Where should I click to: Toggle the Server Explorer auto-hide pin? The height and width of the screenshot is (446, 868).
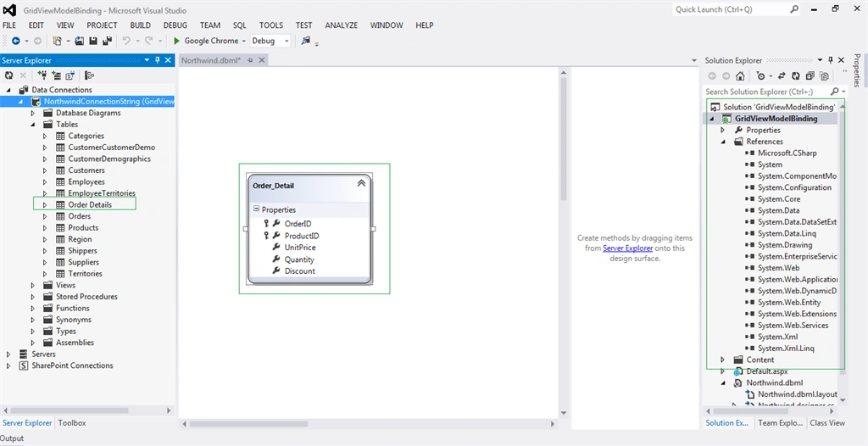[158, 60]
